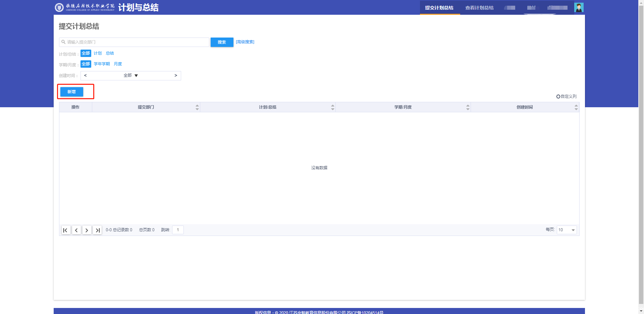
Task: Go to first page of results
Action: pos(65,230)
